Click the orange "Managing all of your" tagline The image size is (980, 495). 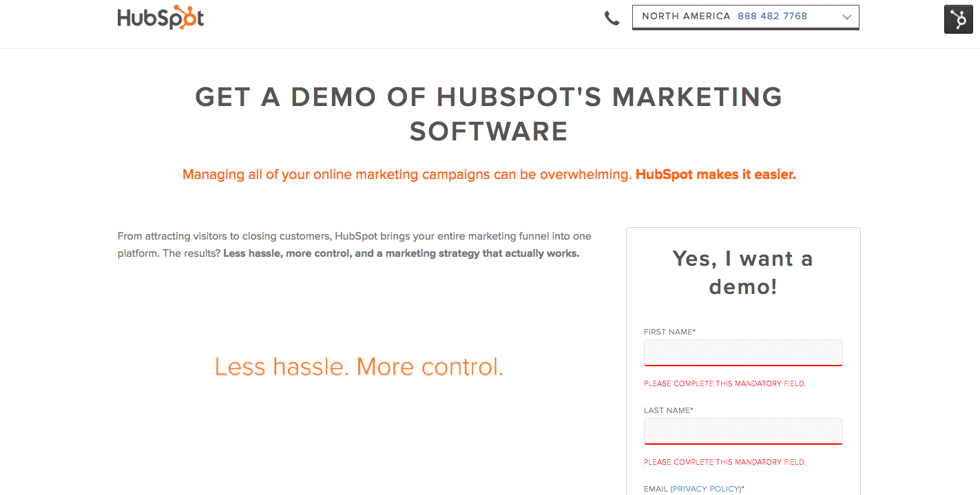(406, 175)
